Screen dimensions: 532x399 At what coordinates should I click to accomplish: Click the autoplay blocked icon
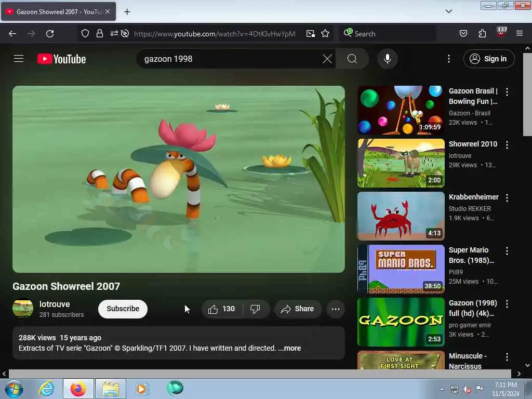coord(125,33)
